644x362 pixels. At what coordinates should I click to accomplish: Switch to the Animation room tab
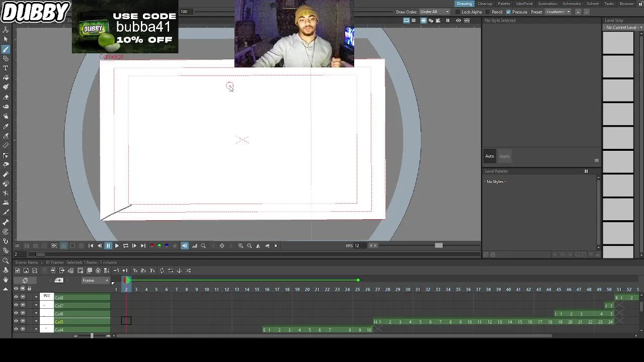point(547,4)
